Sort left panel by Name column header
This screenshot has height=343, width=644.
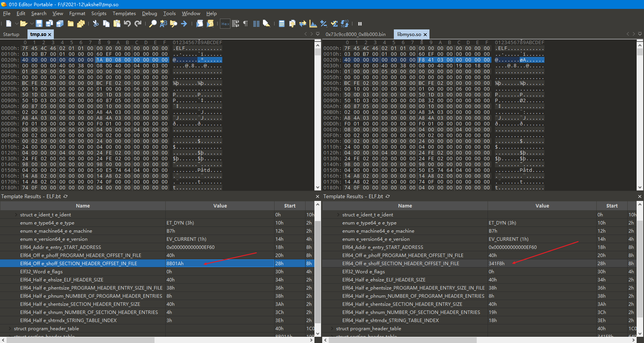tap(83, 206)
